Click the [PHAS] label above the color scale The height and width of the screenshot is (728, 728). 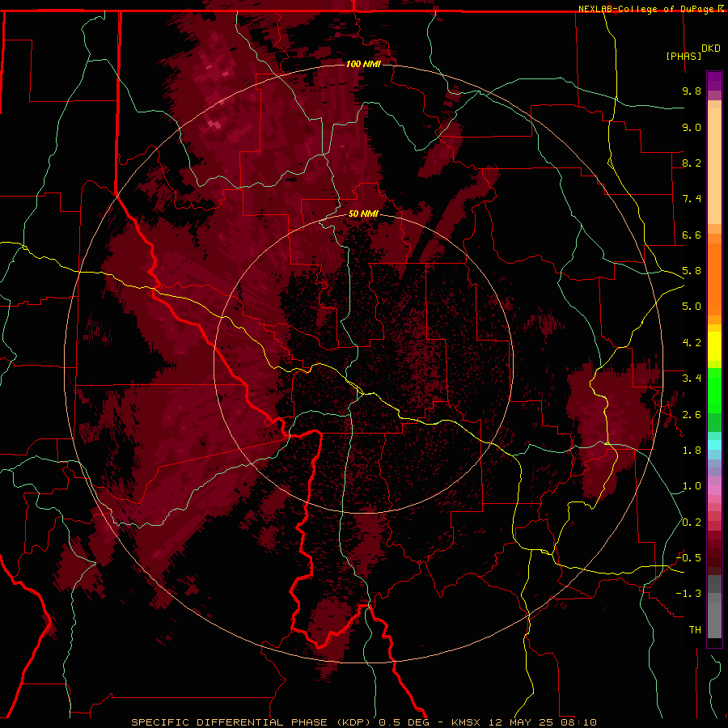click(684, 56)
